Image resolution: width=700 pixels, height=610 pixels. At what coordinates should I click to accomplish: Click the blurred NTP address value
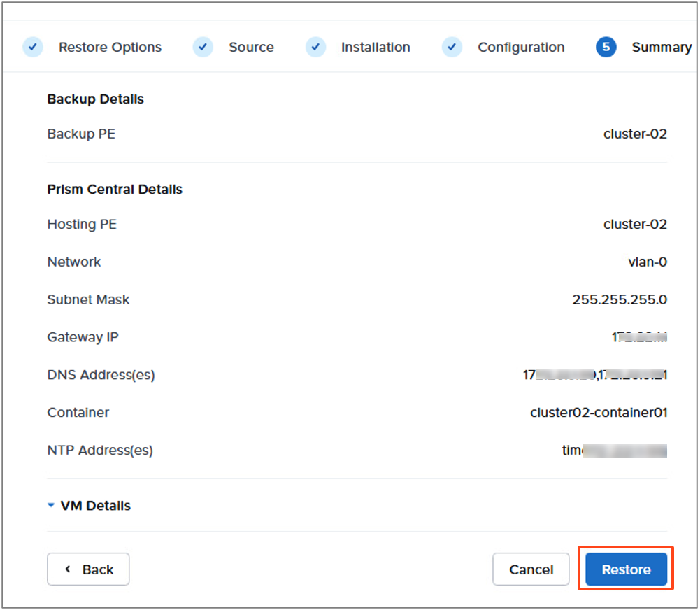click(x=614, y=450)
